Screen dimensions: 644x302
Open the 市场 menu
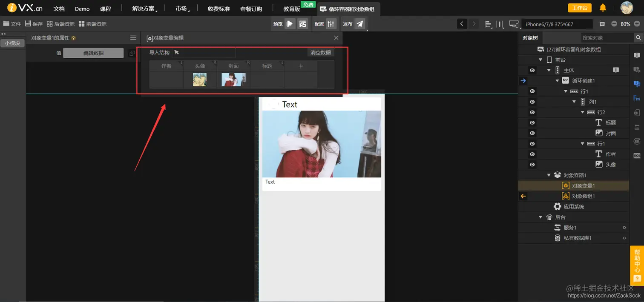point(181,8)
